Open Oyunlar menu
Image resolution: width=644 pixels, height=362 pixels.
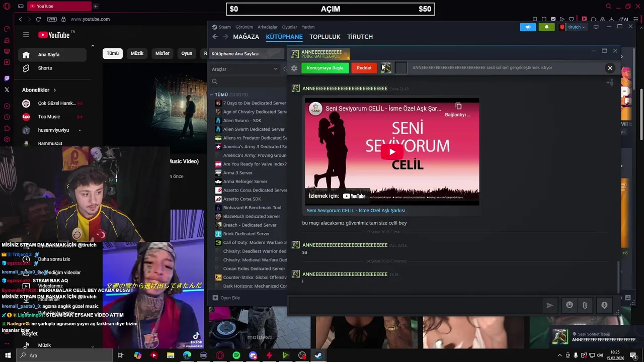point(289,27)
